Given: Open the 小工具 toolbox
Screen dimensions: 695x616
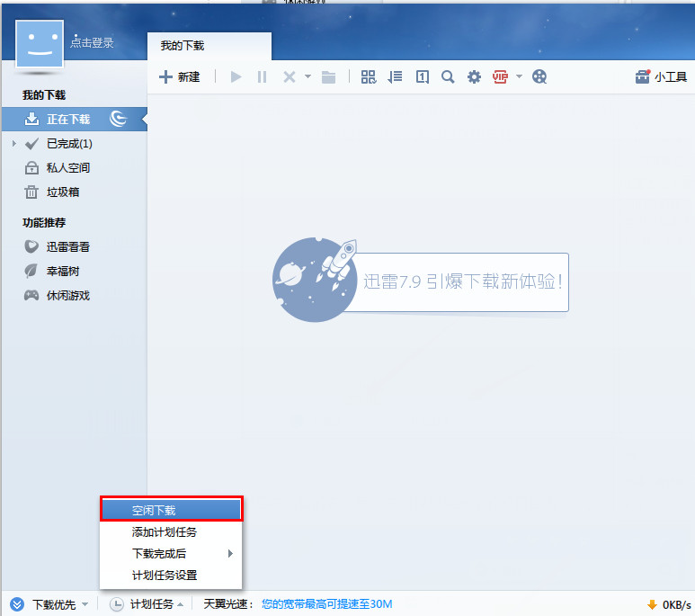Looking at the screenshot, I should [x=661, y=77].
